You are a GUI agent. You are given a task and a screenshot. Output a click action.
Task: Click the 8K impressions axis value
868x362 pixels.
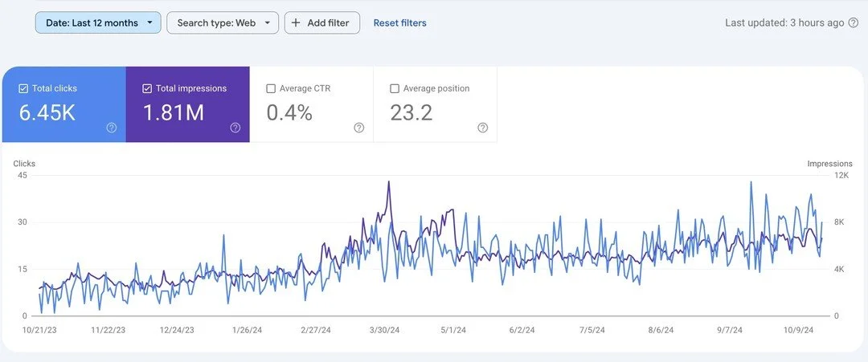[839, 222]
